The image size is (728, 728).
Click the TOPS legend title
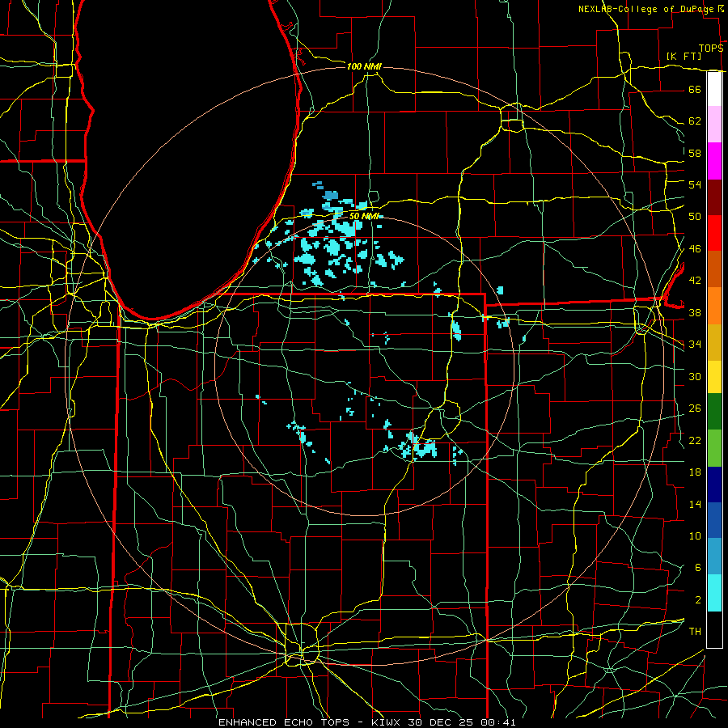(x=711, y=49)
